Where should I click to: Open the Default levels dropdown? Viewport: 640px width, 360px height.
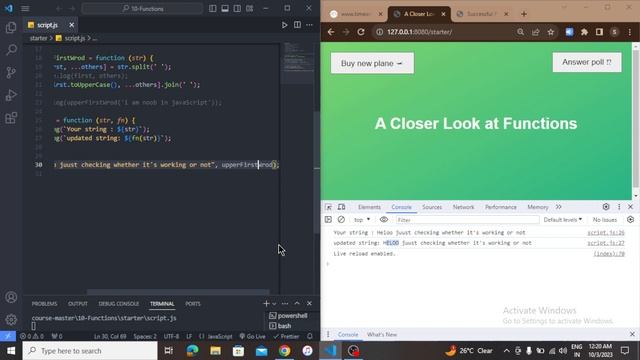562,220
